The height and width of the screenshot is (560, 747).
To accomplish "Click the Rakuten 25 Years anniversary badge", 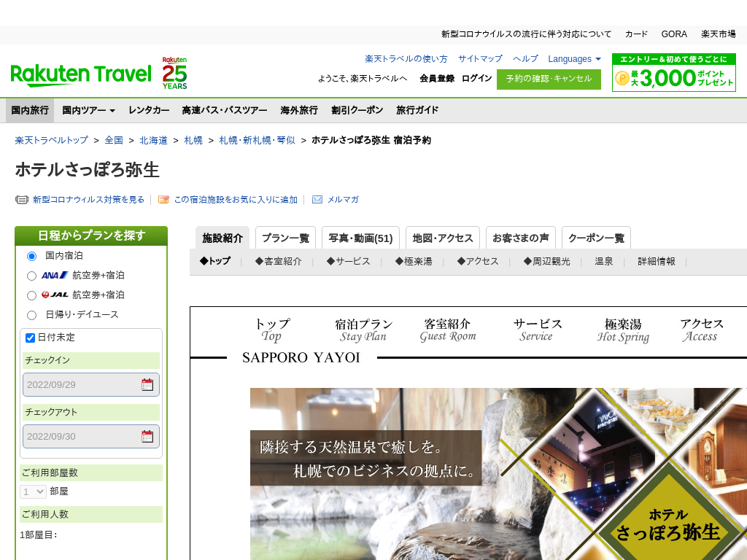I will point(175,74).
